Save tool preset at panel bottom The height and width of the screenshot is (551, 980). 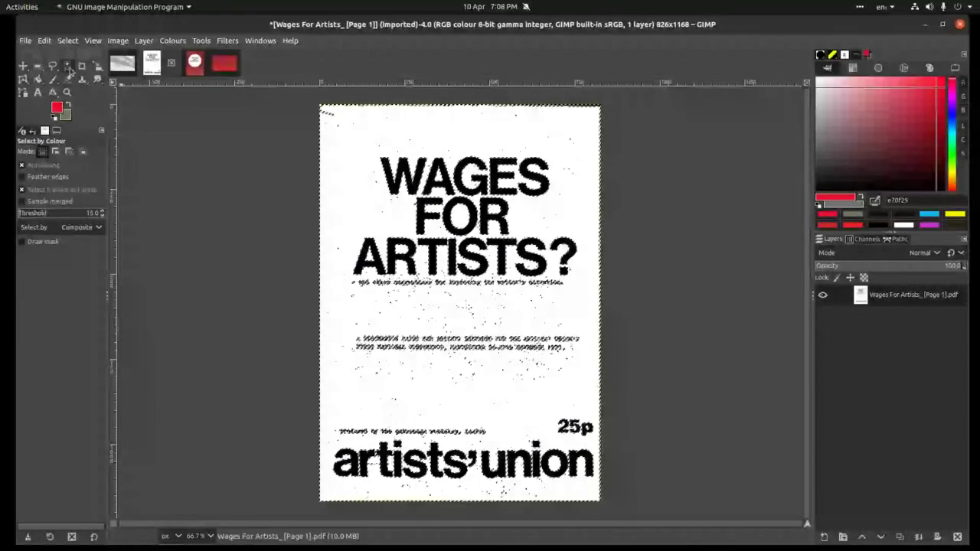(28, 536)
